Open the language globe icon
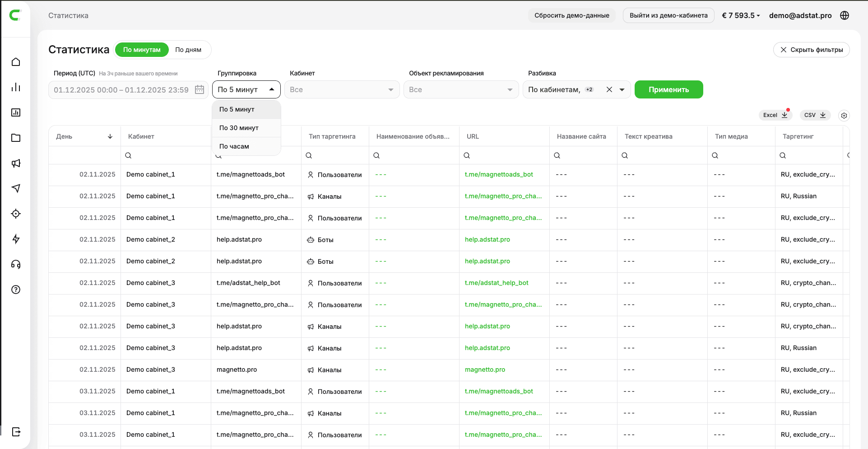This screenshot has width=868, height=449. [845, 15]
